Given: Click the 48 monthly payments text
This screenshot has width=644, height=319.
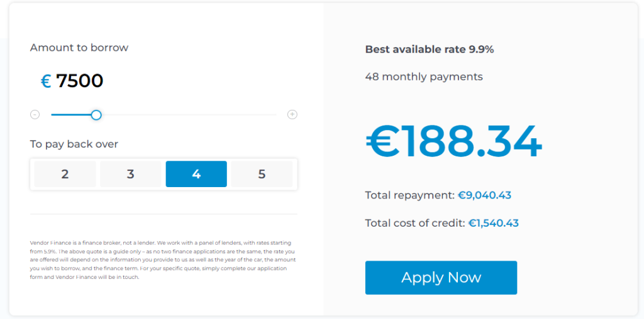Looking at the screenshot, I should [x=424, y=77].
